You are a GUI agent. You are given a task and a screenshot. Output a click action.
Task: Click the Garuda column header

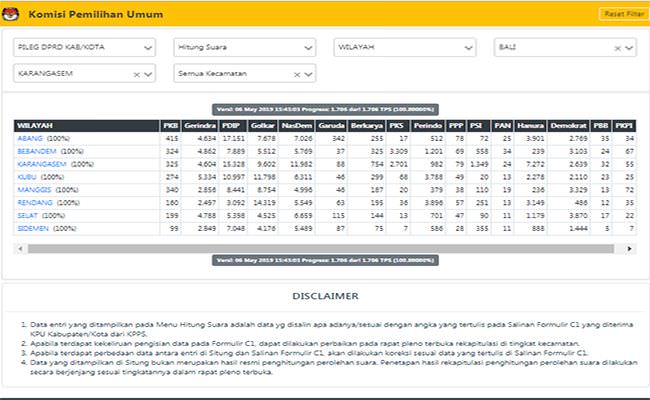pyautogui.click(x=331, y=126)
